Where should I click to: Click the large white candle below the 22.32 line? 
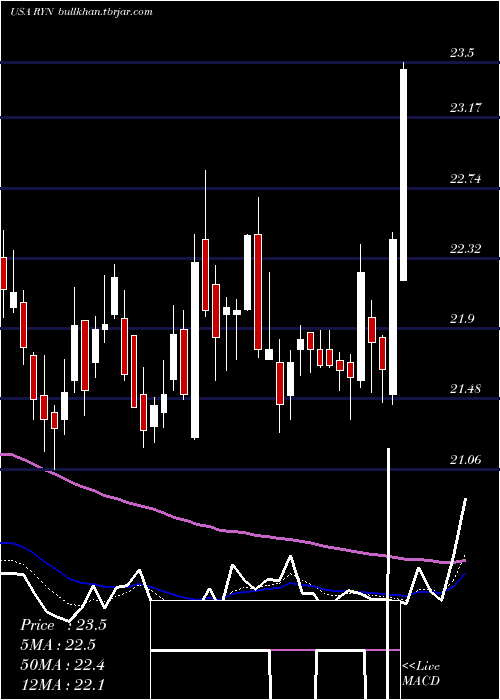[195, 350]
